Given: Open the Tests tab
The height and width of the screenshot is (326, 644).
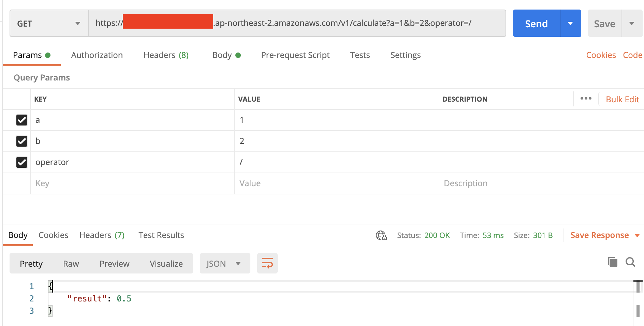Looking at the screenshot, I should 360,55.
